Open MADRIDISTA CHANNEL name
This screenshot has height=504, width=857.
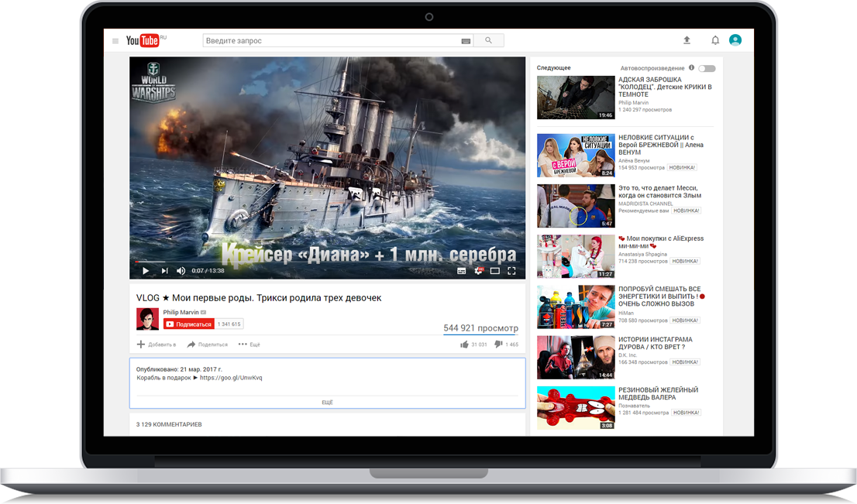point(645,204)
